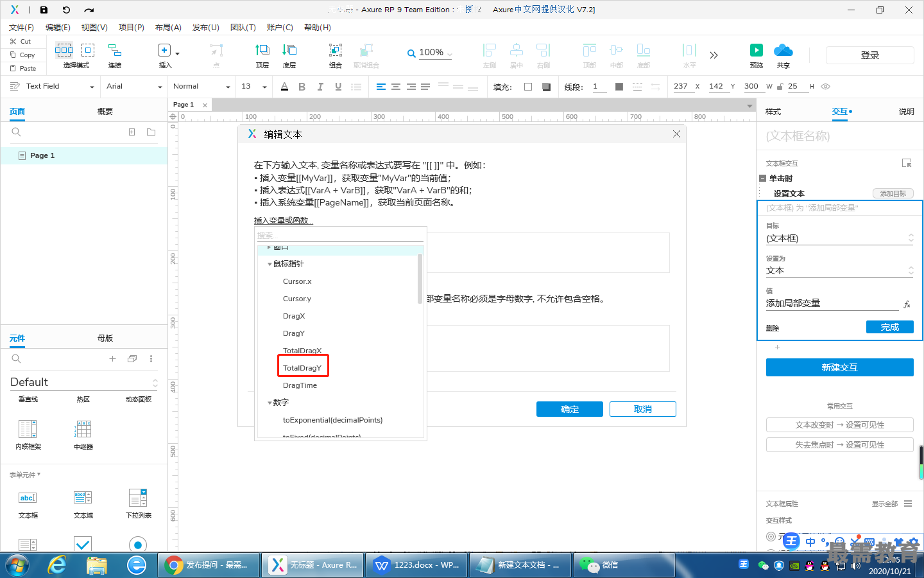Show more toolbar tools chevron

click(x=714, y=55)
